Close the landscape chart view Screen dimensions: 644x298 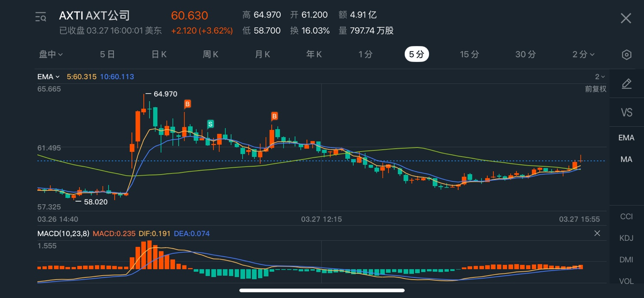[626, 18]
